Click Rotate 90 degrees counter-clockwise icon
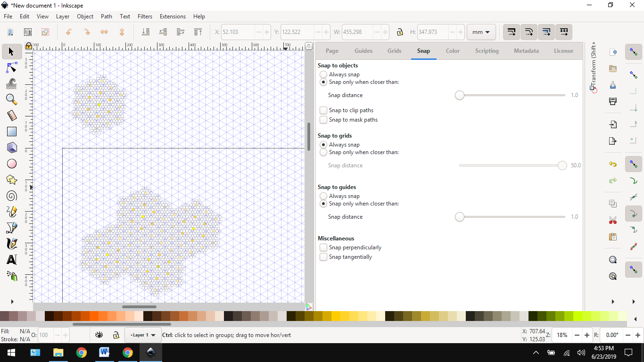The width and height of the screenshot is (644, 362). pyautogui.click(x=69, y=32)
